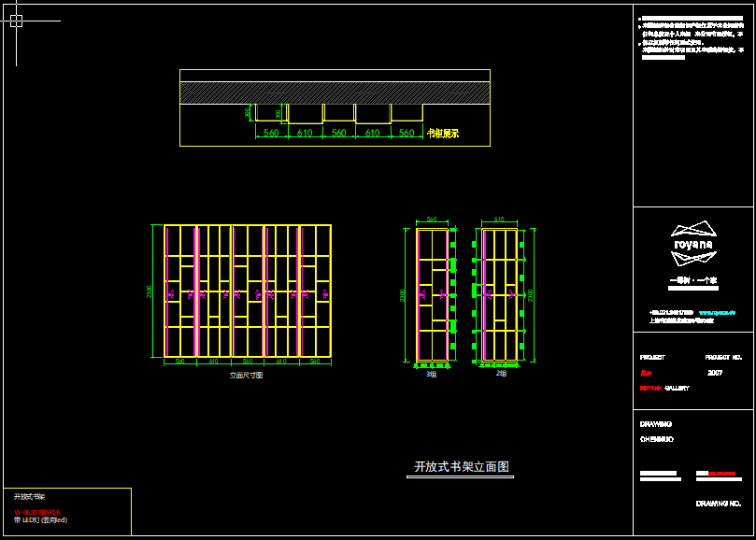Click the 带 LED灯 note in legend box

click(x=40, y=519)
